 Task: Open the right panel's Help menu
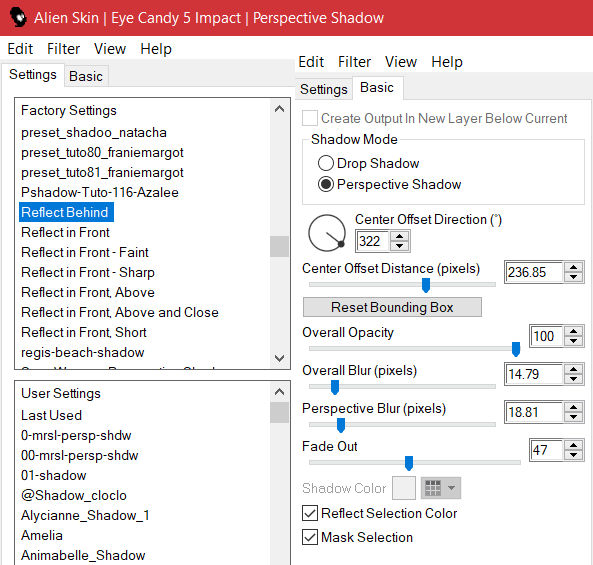click(447, 62)
